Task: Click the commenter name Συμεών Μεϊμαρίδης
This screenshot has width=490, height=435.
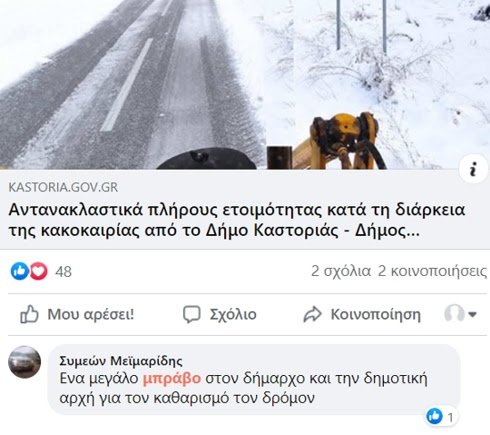Action: click(121, 361)
